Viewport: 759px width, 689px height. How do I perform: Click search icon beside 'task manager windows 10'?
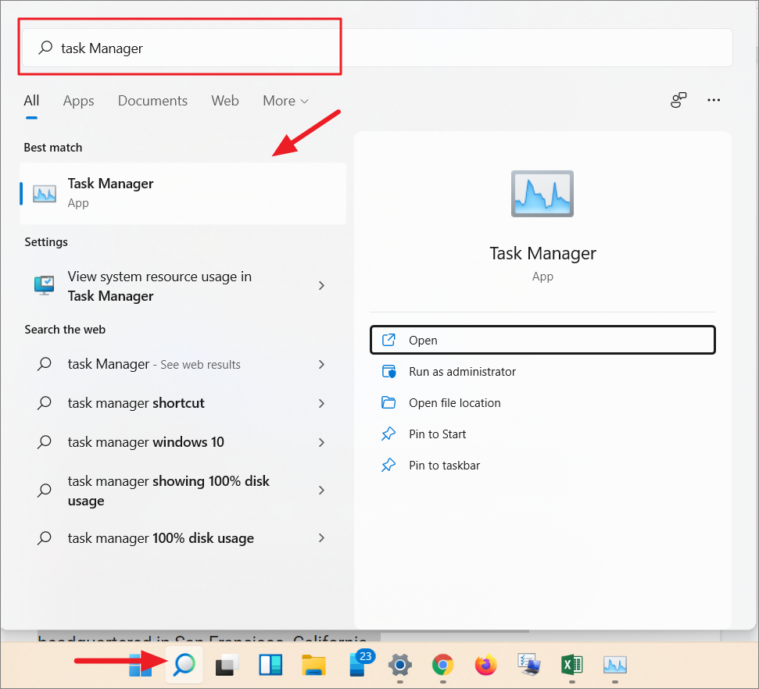45,442
